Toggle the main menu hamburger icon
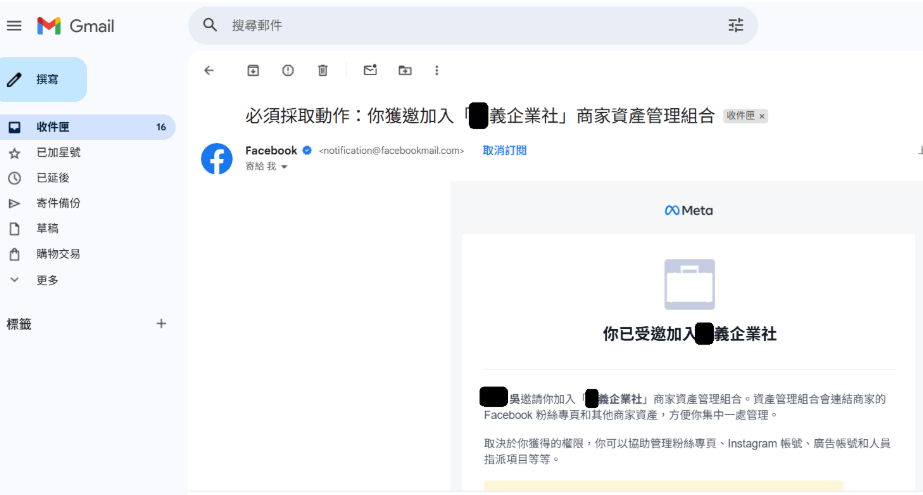 14,25
